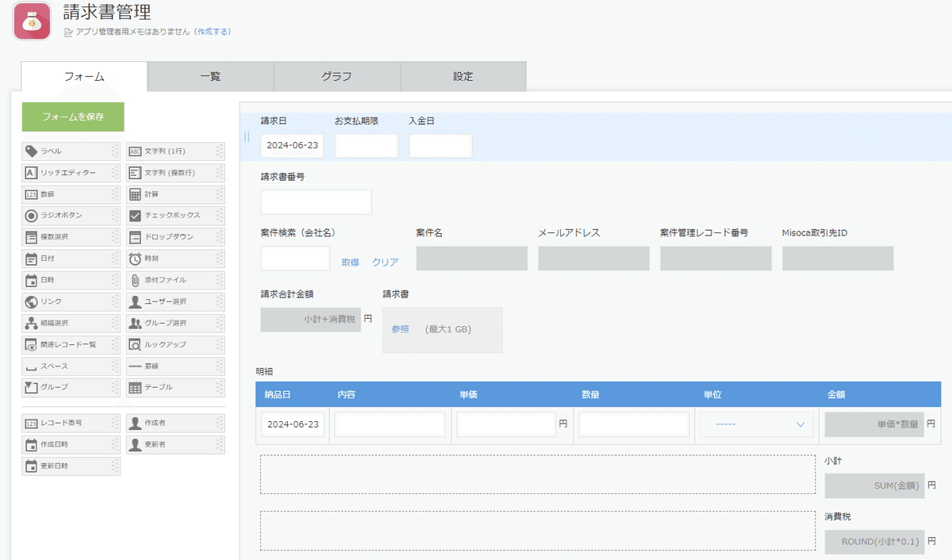Viewport: 952px width, 560px height.
Task: Click the 数量 input in the table row
Action: [634, 424]
